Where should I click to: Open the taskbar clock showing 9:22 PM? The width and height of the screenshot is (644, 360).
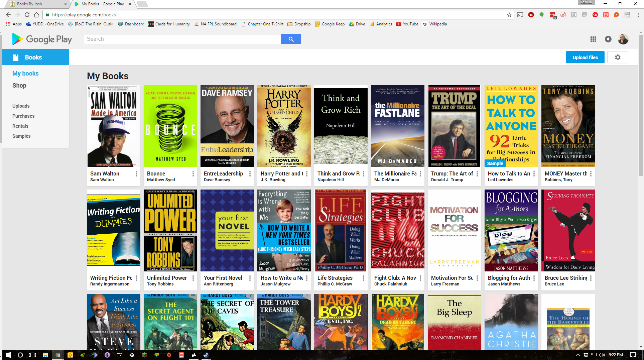pos(616,355)
